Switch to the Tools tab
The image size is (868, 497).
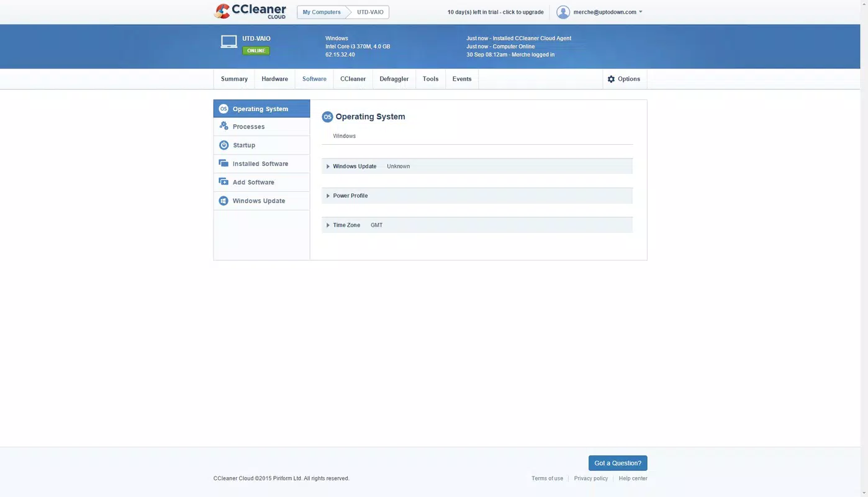(x=430, y=79)
